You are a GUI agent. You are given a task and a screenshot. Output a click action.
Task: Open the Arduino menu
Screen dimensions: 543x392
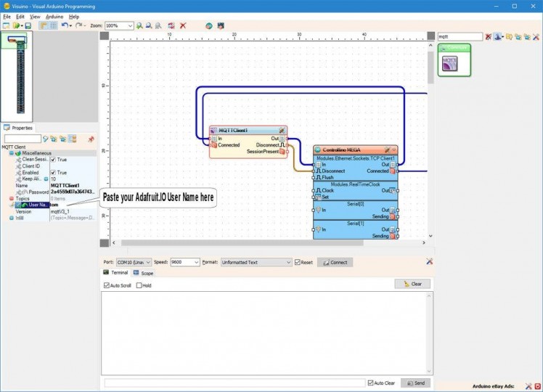(54, 16)
